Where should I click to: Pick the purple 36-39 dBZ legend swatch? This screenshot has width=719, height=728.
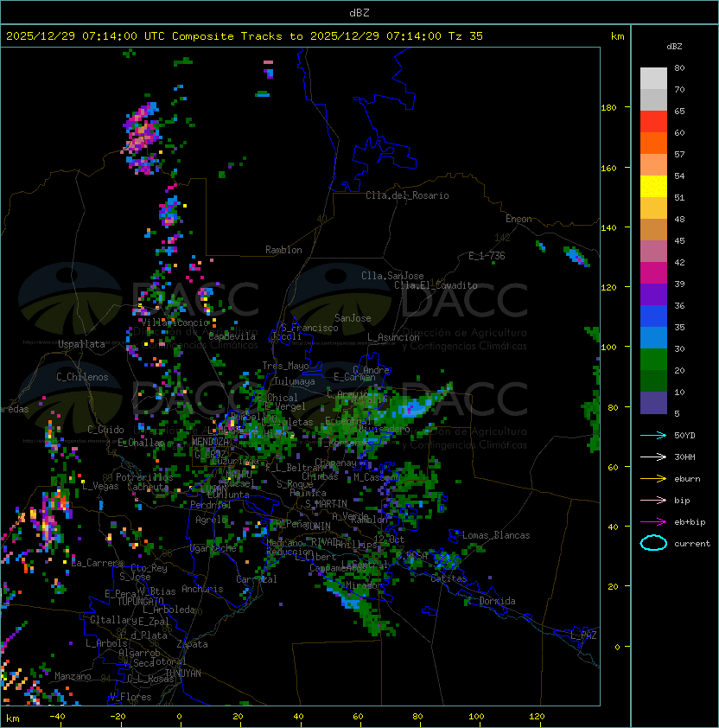coord(653,294)
